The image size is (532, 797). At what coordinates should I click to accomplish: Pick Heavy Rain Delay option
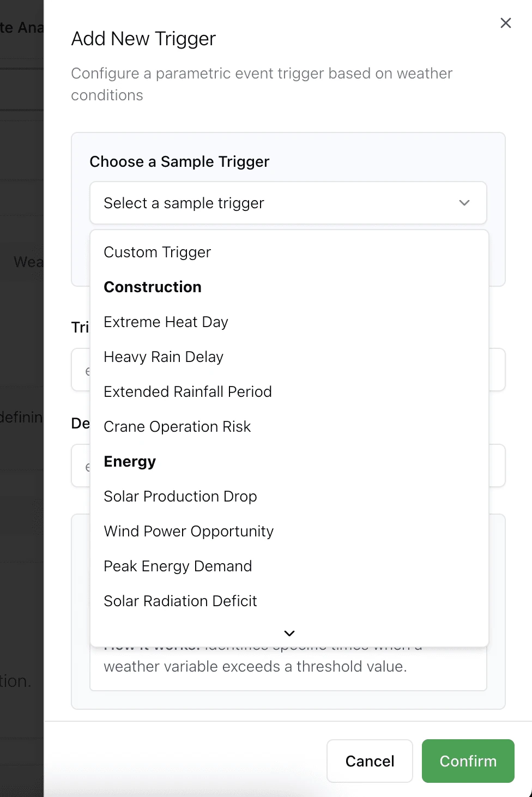[x=164, y=357]
